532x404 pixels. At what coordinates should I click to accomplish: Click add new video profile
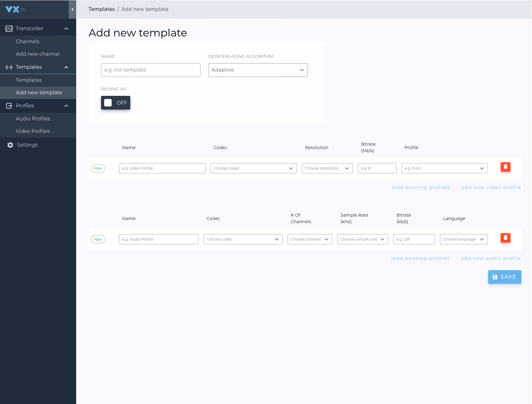[491, 187]
